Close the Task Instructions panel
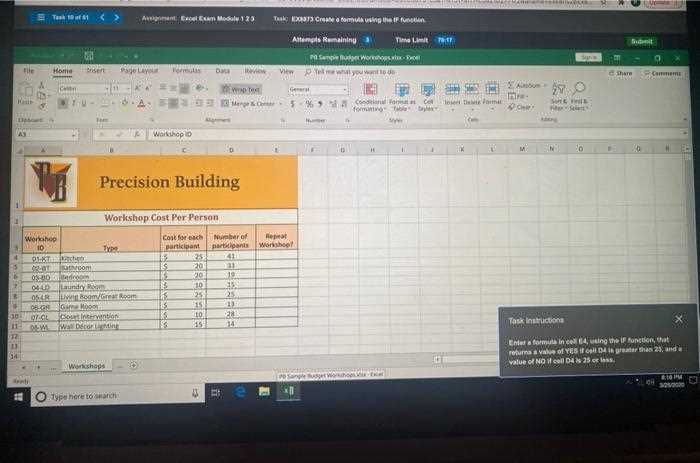This screenshot has height=463, width=700. (x=679, y=319)
